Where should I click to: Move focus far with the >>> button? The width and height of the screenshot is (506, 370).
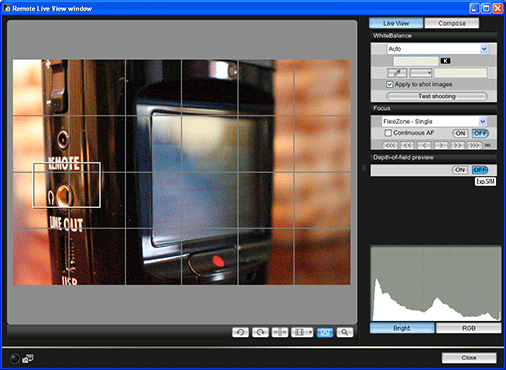click(474, 145)
